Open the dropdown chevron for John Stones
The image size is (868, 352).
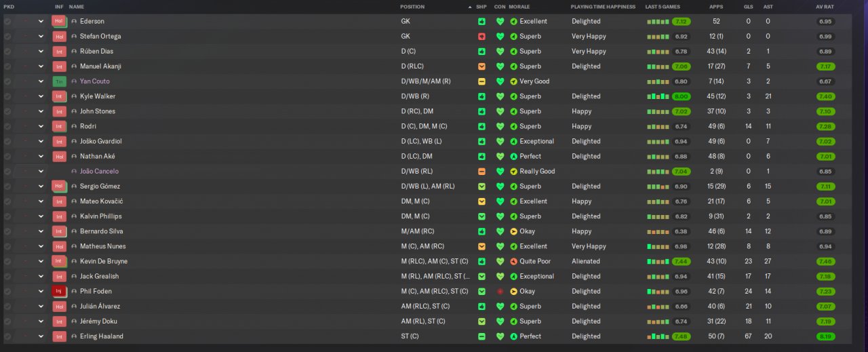[41, 111]
